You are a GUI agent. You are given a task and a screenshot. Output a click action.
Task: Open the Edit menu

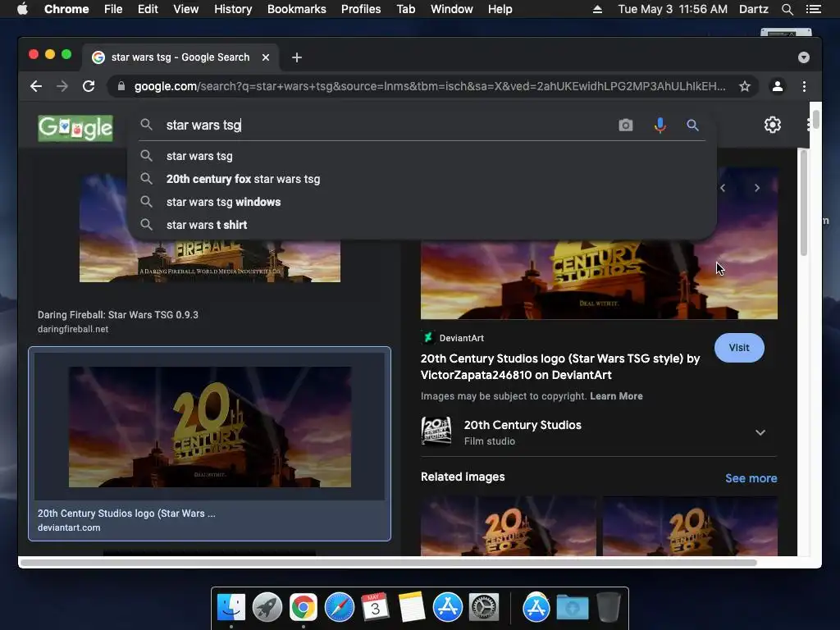(x=148, y=9)
